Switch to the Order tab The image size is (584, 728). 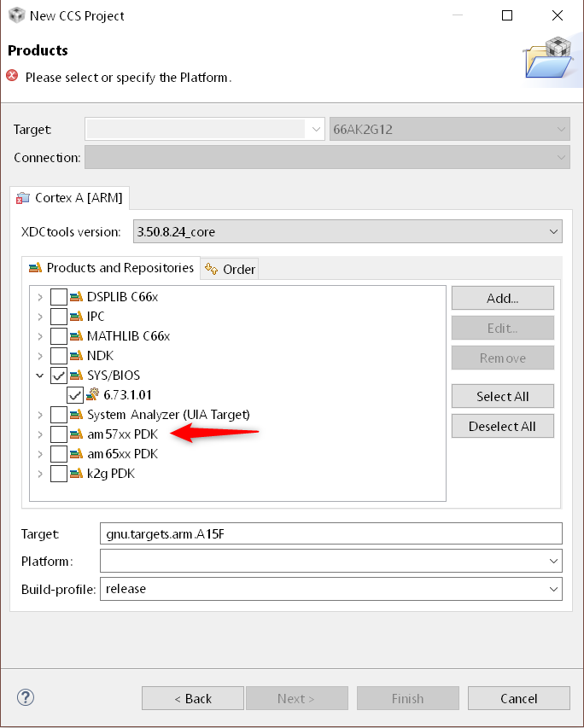point(230,270)
